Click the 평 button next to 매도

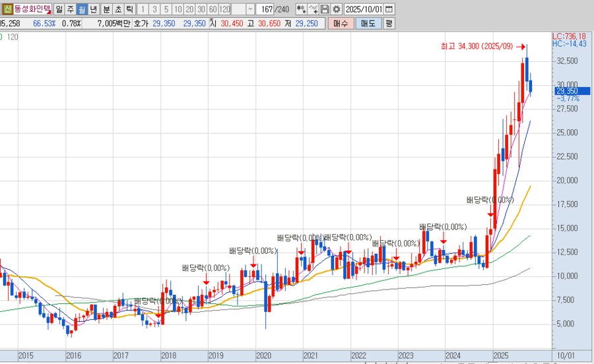point(389,23)
